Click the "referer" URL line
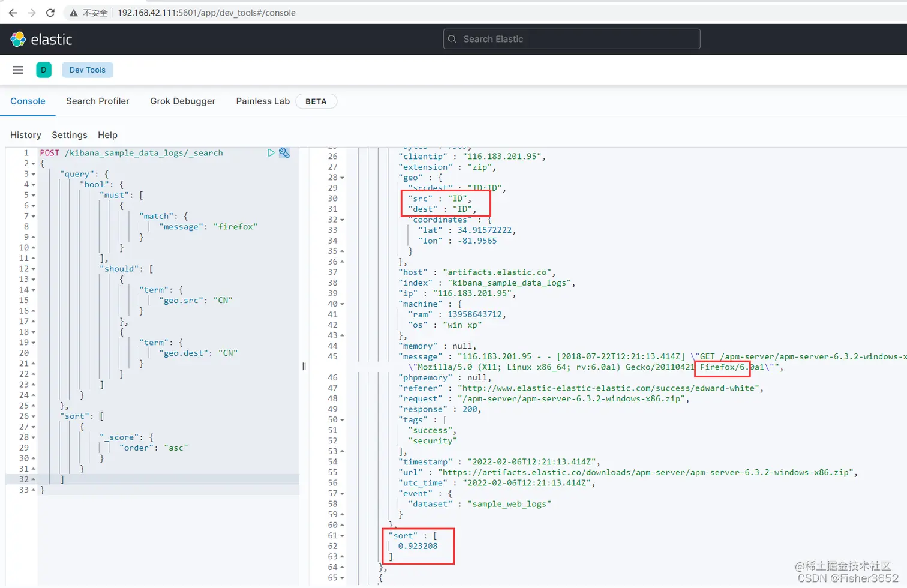 [x=581, y=388]
